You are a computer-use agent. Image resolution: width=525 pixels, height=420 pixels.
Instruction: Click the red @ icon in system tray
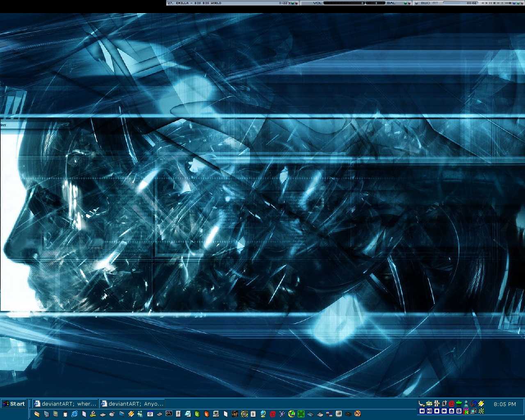point(452,404)
